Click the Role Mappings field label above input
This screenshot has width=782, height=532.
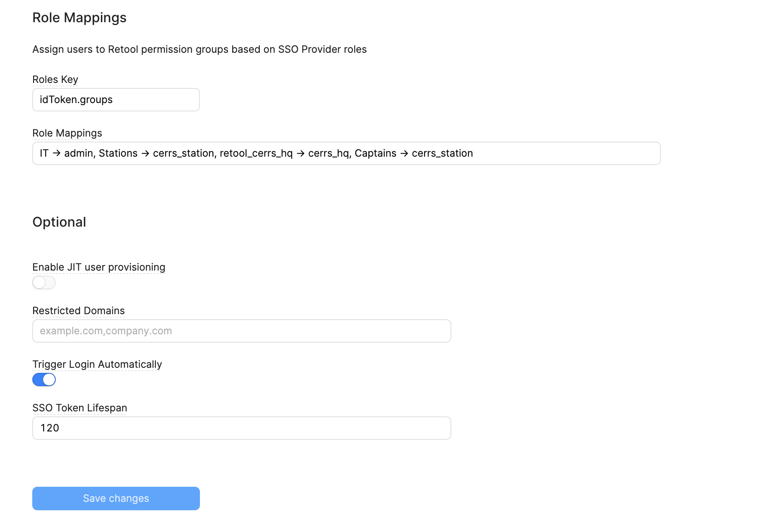point(67,133)
